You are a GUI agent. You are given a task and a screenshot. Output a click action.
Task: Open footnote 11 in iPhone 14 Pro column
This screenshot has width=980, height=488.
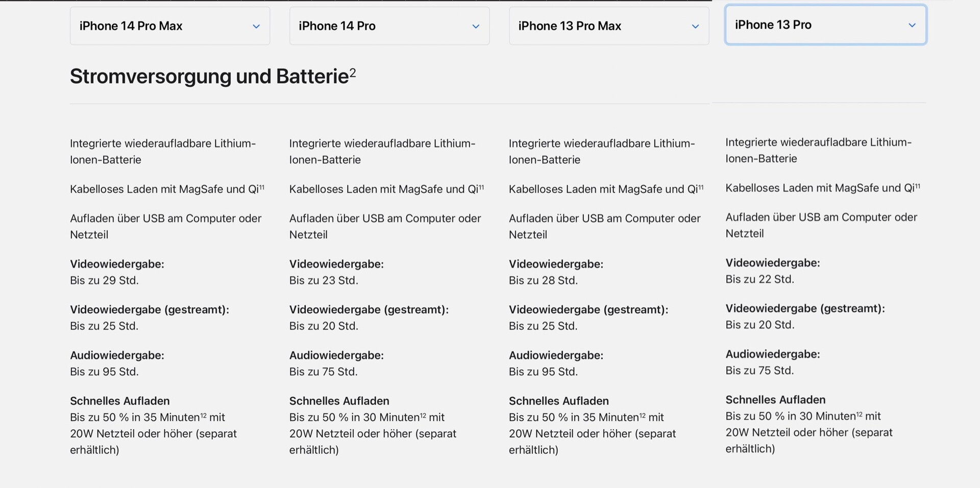tap(481, 187)
